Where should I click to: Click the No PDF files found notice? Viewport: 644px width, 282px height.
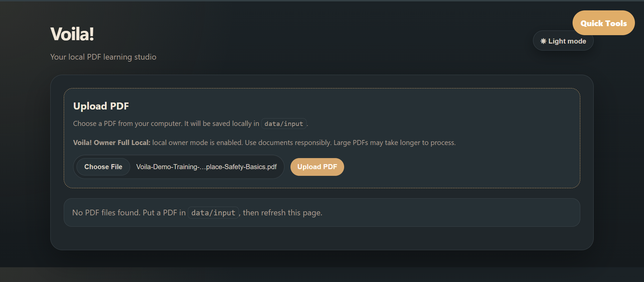(x=322, y=213)
